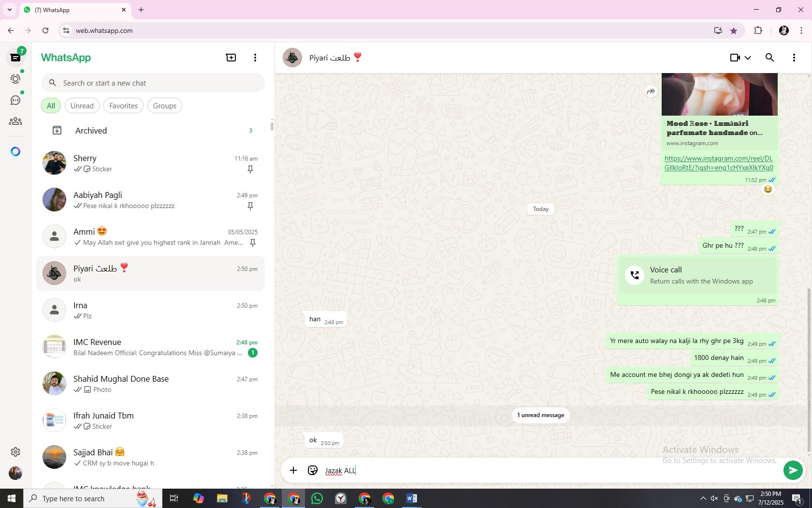Search within the conversation using magnifier icon
This screenshot has width=812, height=508.
[x=770, y=58]
